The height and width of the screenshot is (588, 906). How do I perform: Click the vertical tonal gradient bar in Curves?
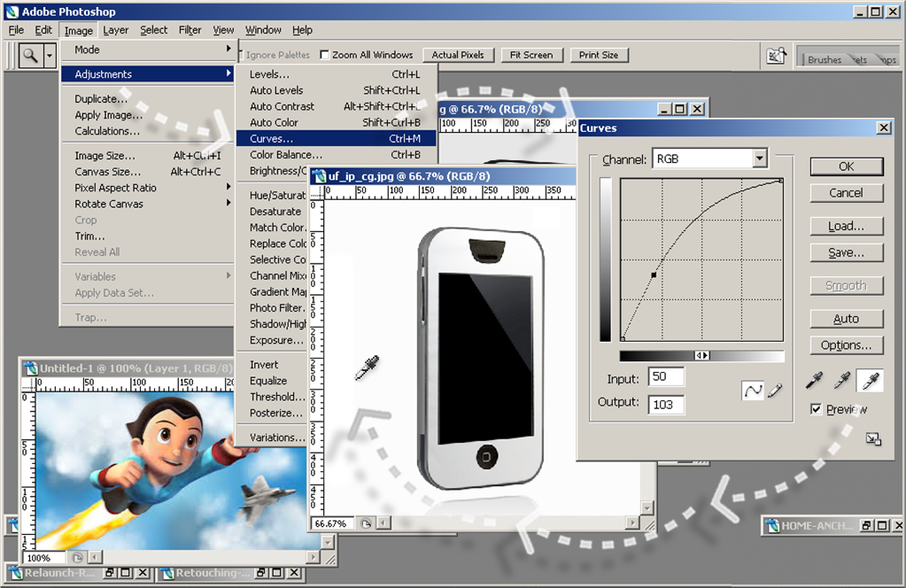coord(605,260)
